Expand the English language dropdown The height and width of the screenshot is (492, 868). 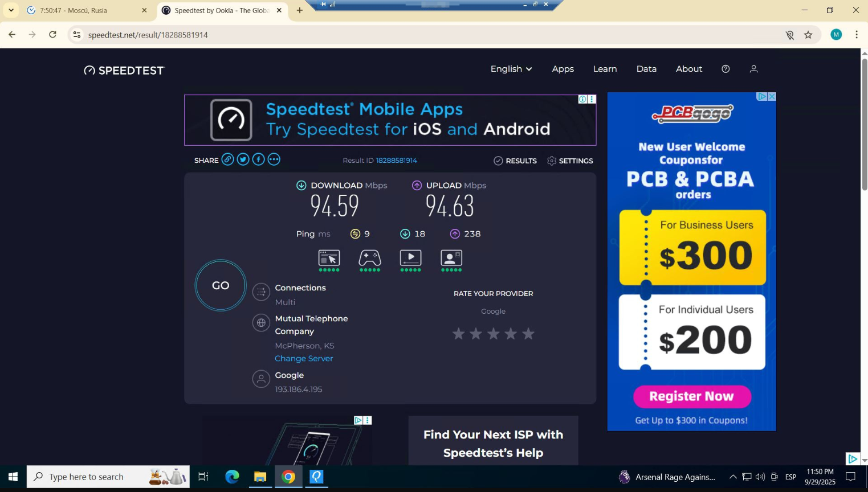[511, 69]
